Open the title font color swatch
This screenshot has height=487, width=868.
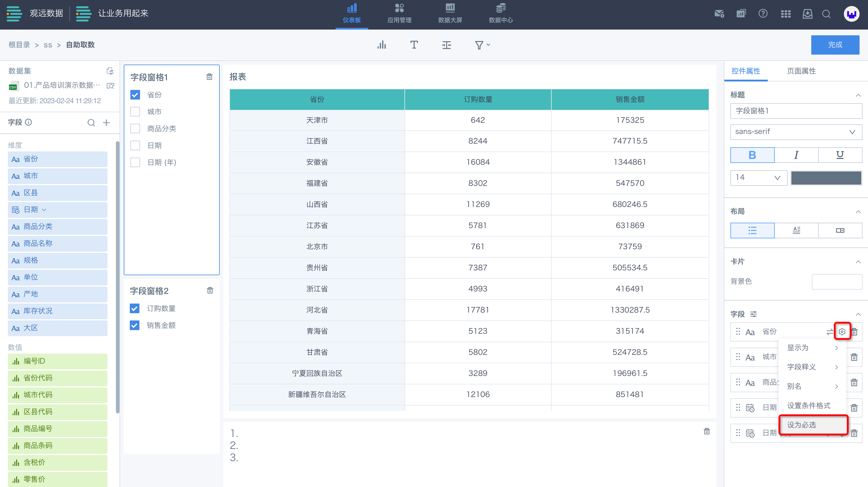click(x=826, y=177)
